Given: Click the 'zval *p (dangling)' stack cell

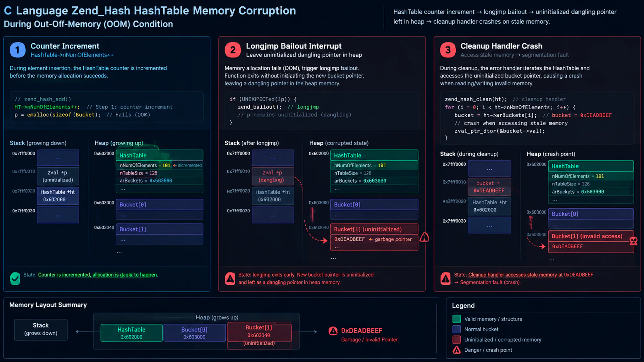Looking at the screenshot, I should 273,176.
